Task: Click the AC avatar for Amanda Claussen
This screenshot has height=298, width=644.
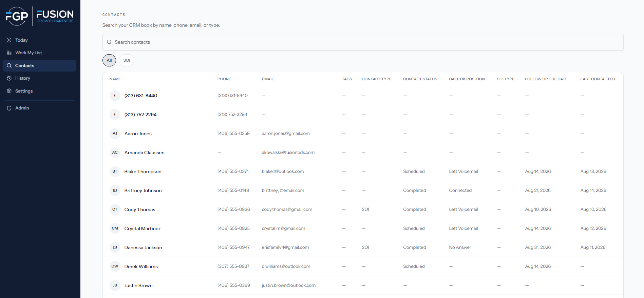Action: click(115, 153)
